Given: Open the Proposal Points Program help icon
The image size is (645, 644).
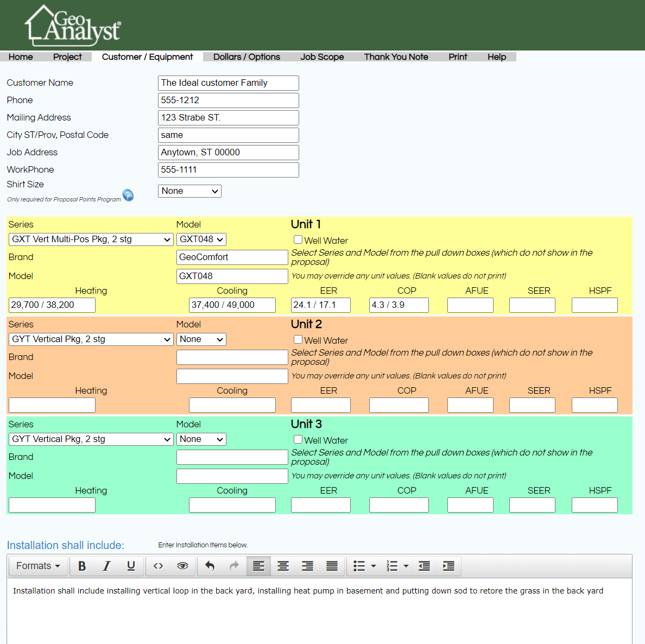Looking at the screenshot, I should click(128, 195).
